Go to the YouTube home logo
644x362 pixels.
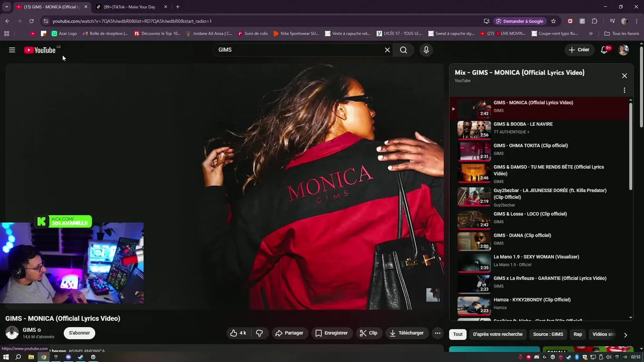(x=40, y=50)
